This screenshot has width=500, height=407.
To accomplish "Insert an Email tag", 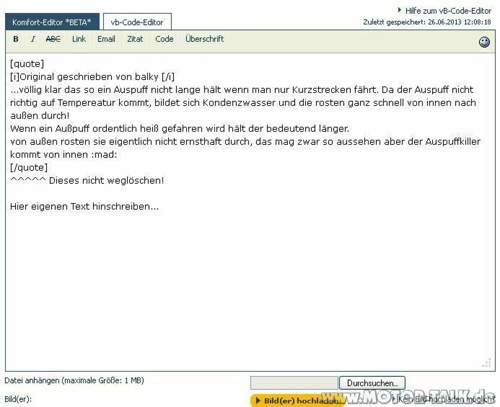I will pyautogui.click(x=106, y=39).
